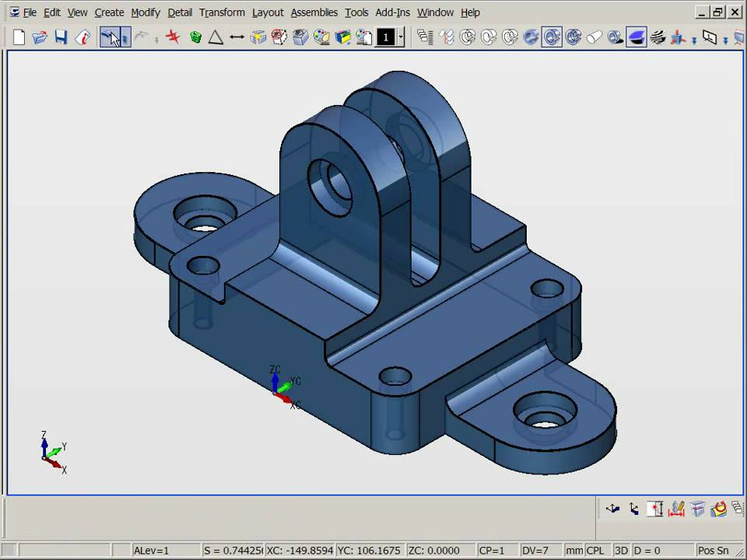The width and height of the screenshot is (747, 560).
Task: Open the dropdown arrow next to color box
Action: pyautogui.click(x=401, y=37)
